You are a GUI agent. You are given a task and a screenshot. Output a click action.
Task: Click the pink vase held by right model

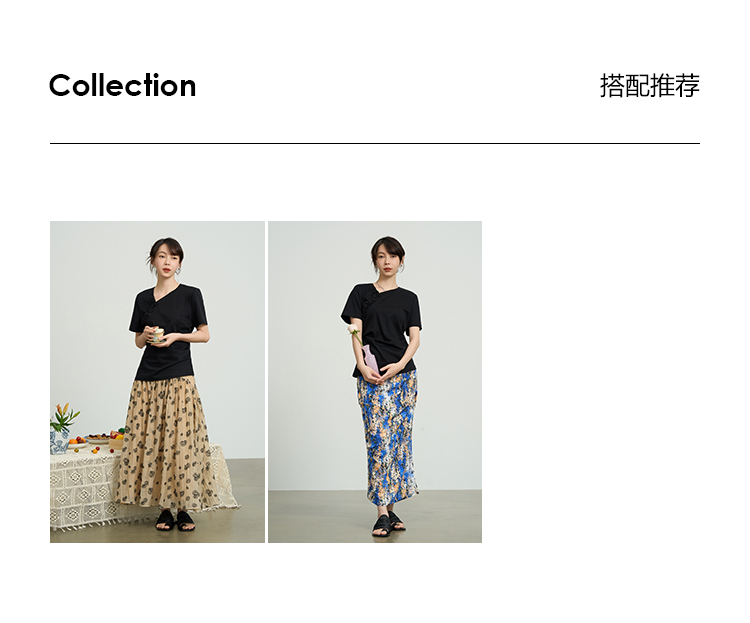(x=369, y=361)
